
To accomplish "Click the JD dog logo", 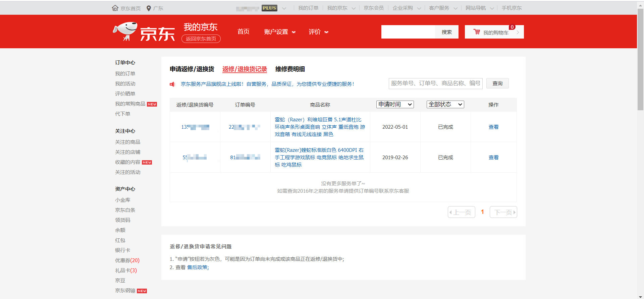I will pos(125,32).
